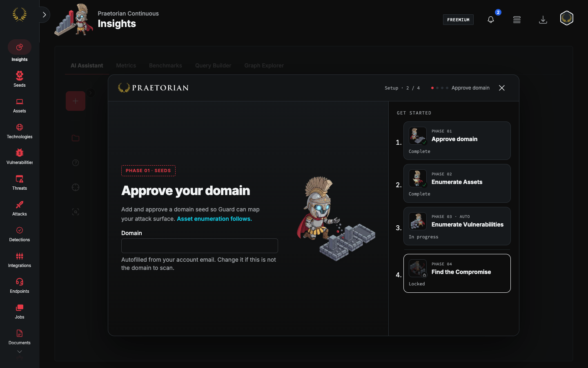Open Vulnerabilities bug icon
Screen dimensions: 588x368
(20, 153)
